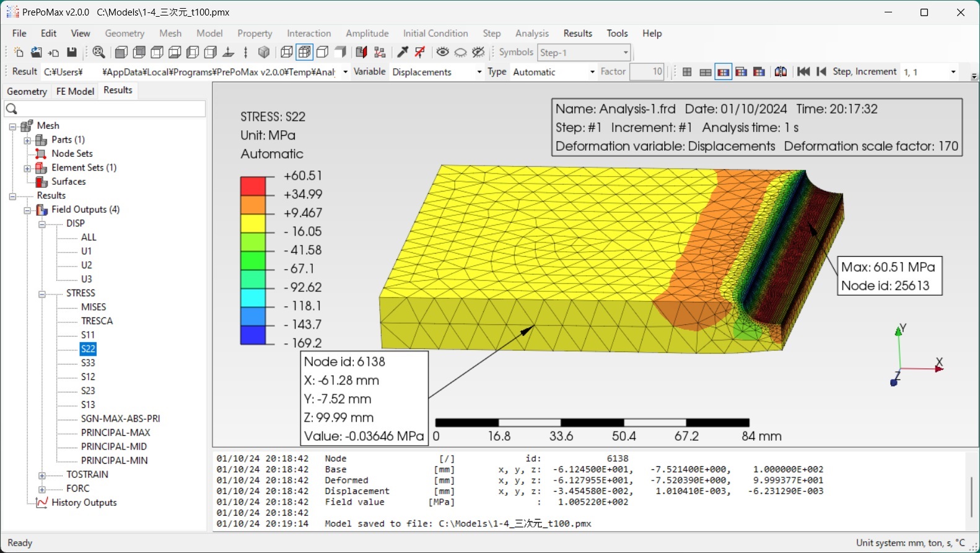Collapse the Mesh tree node

[x=12, y=126]
